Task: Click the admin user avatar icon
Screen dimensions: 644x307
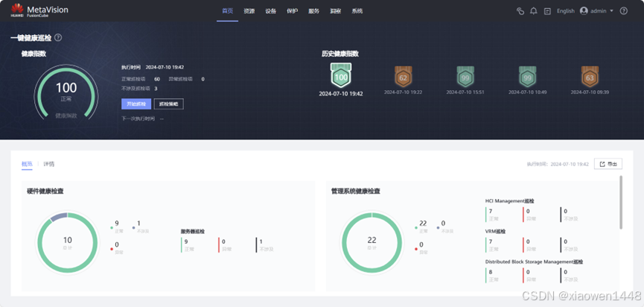Action: tap(584, 11)
